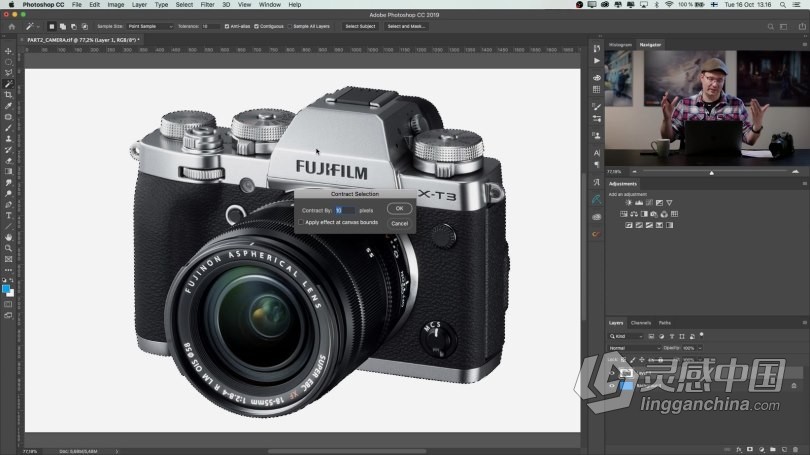Click the Navigator zoom slider
Image resolution: width=810 pixels, height=455 pixels.
click(x=711, y=172)
